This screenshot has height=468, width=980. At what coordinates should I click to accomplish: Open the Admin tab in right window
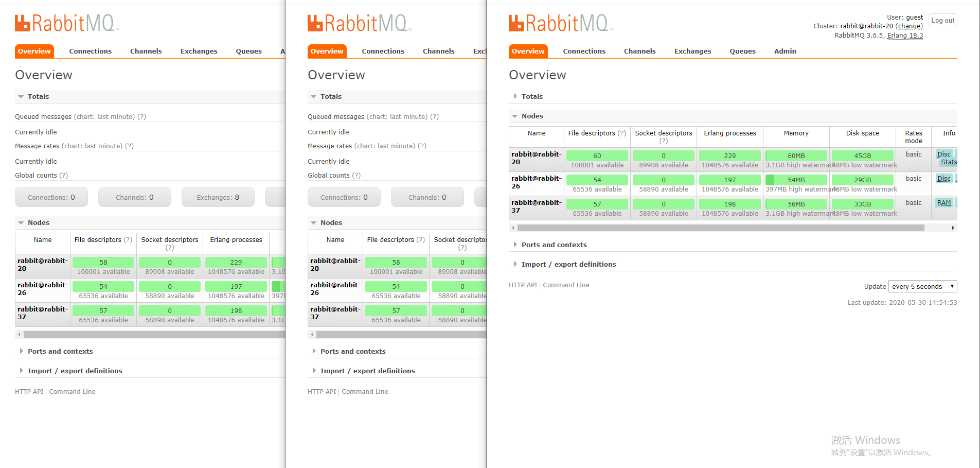tap(785, 51)
